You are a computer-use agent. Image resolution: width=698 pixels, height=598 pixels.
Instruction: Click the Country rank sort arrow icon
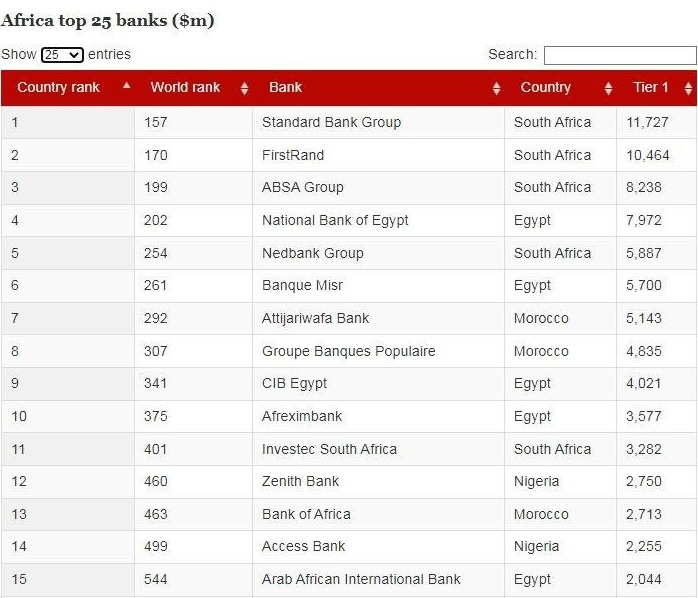(x=127, y=85)
